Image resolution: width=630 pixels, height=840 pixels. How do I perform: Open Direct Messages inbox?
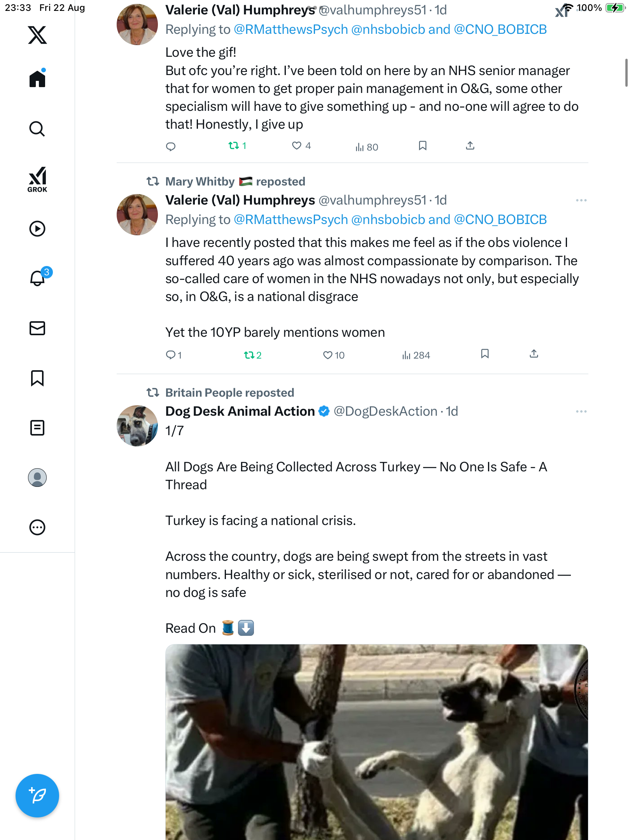[37, 328]
